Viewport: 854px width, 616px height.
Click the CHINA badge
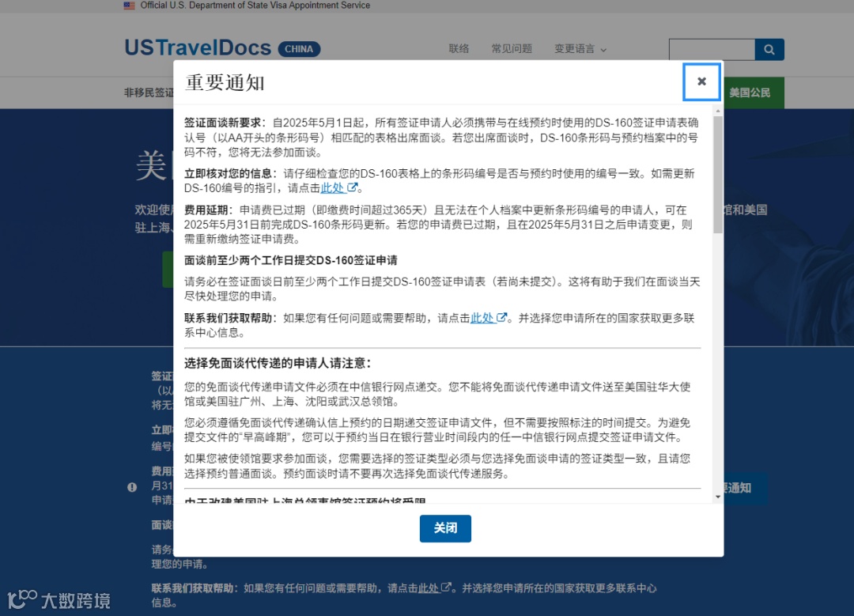click(299, 49)
